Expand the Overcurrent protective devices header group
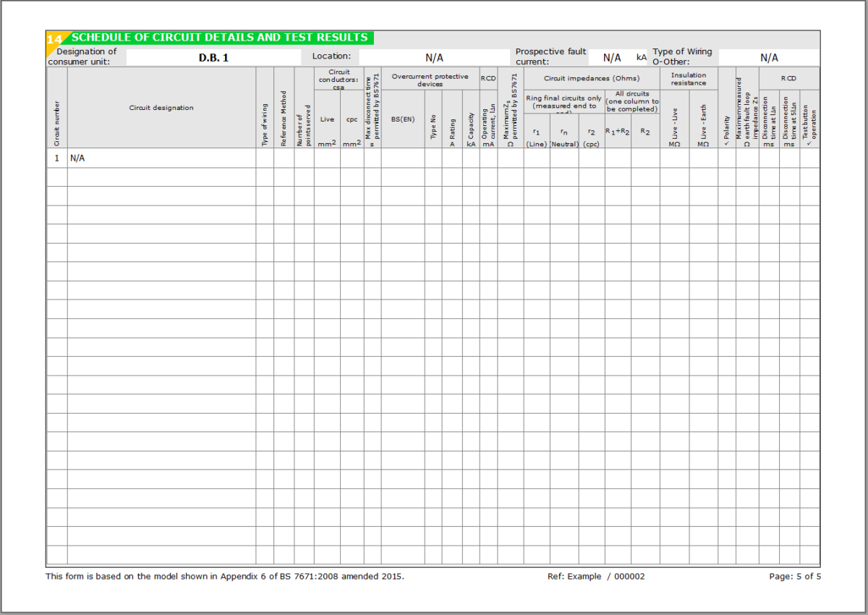Viewport: 868px width, 615px height. pos(430,80)
